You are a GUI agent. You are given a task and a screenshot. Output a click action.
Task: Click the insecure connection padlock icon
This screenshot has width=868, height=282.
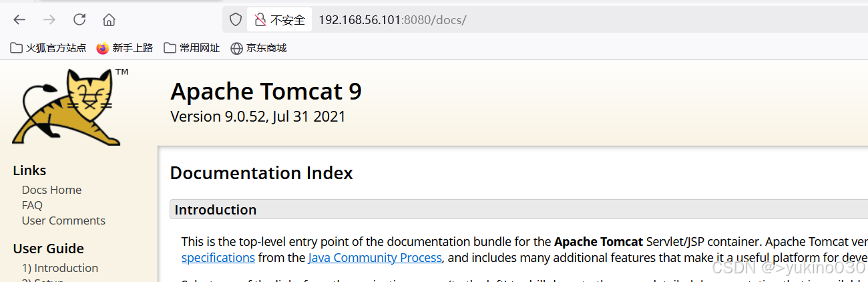pos(260,20)
